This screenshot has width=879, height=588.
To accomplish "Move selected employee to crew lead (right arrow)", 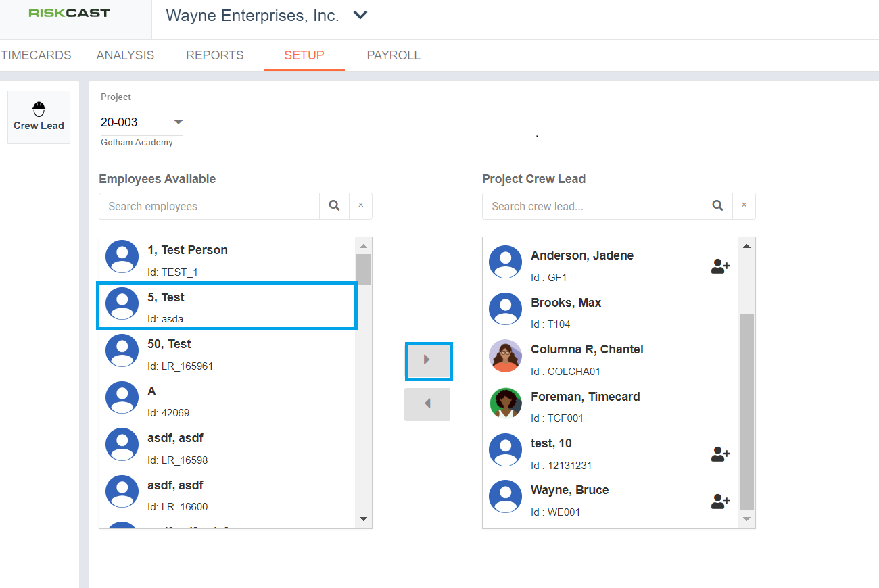I will tap(427, 360).
